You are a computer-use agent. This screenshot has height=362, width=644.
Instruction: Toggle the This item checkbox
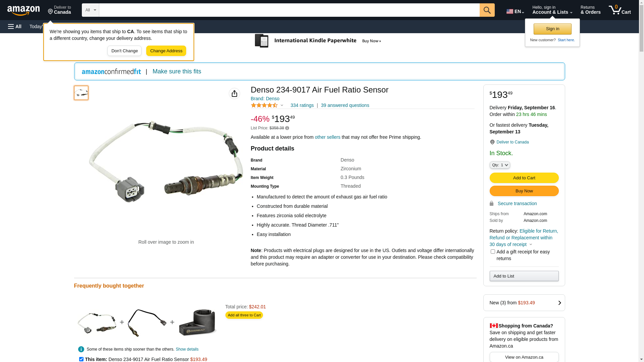(81, 359)
